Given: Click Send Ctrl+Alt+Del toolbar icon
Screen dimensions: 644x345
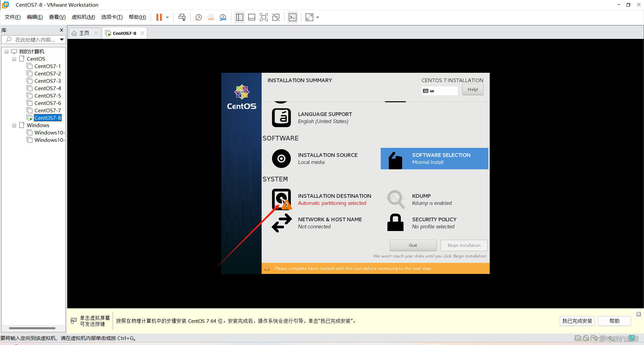Looking at the screenshot, I should pyautogui.click(x=182, y=17).
